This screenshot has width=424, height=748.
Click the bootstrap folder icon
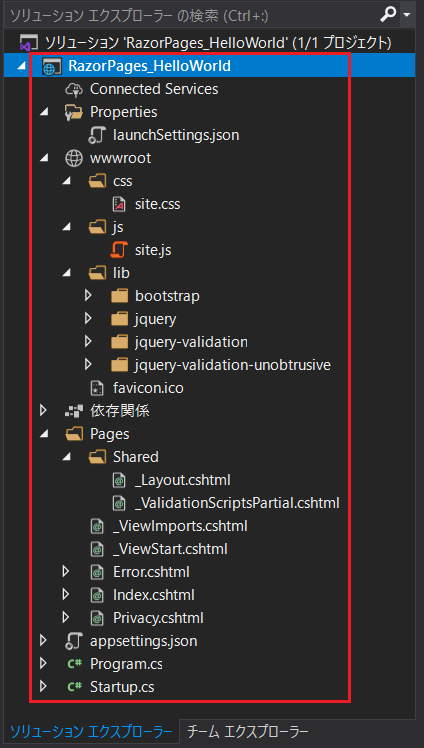[120, 296]
